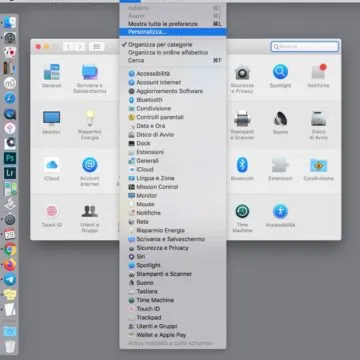Choose Personalizza… from the menu

pos(173,32)
